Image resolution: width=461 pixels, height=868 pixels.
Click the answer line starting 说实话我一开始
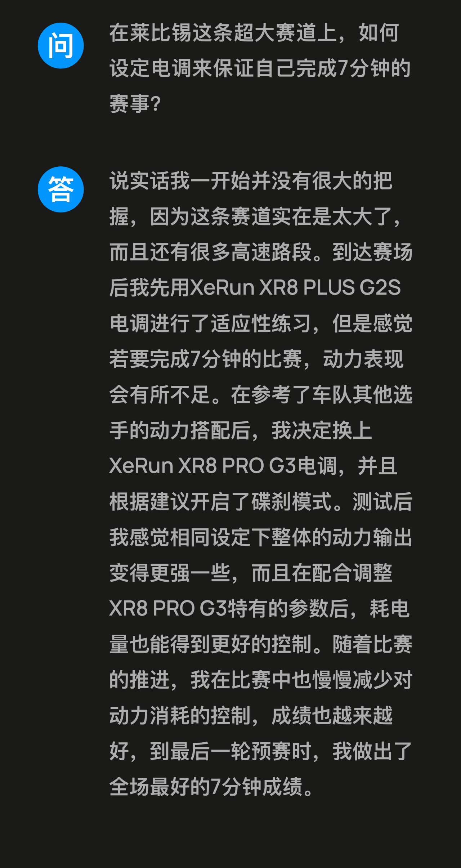(x=251, y=180)
